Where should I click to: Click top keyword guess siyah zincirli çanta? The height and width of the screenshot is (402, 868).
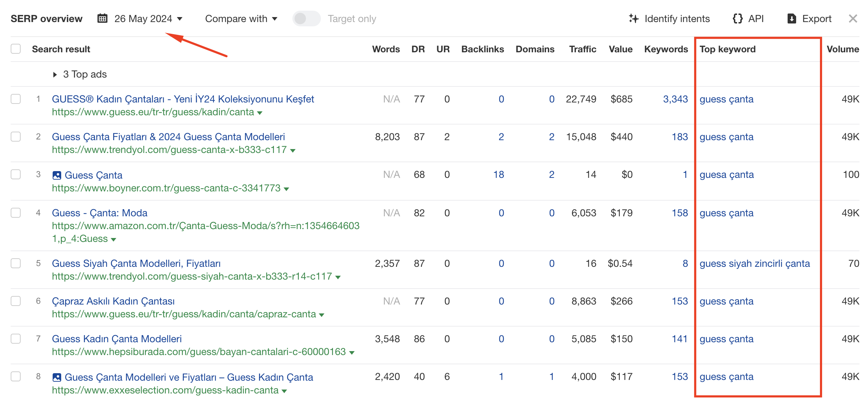(x=755, y=264)
